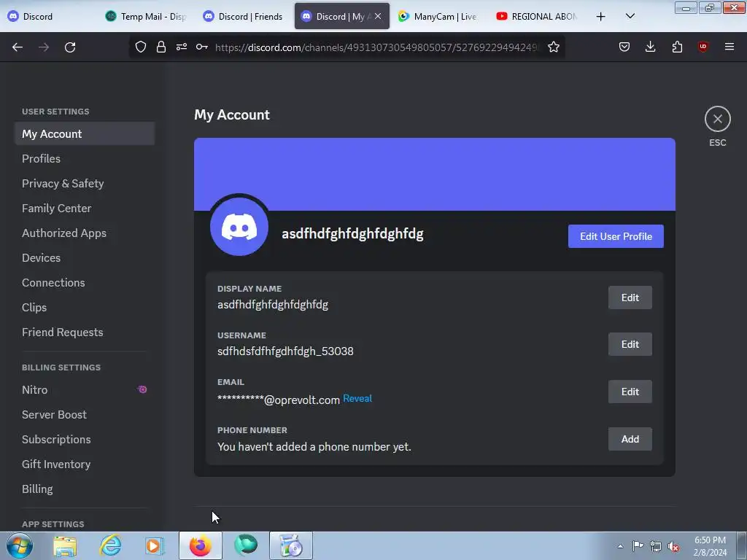
Task: Select My Account in settings sidebar
Action: click(85, 134)
